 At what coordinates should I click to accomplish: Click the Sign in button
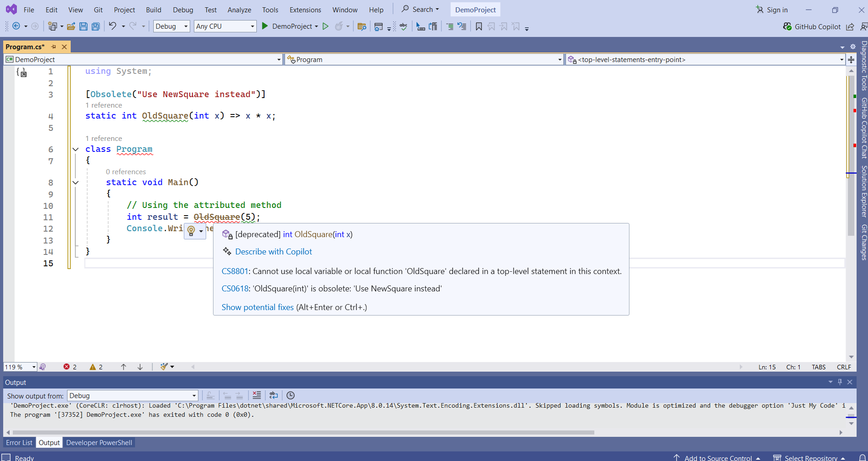click(x=772, y=10)
